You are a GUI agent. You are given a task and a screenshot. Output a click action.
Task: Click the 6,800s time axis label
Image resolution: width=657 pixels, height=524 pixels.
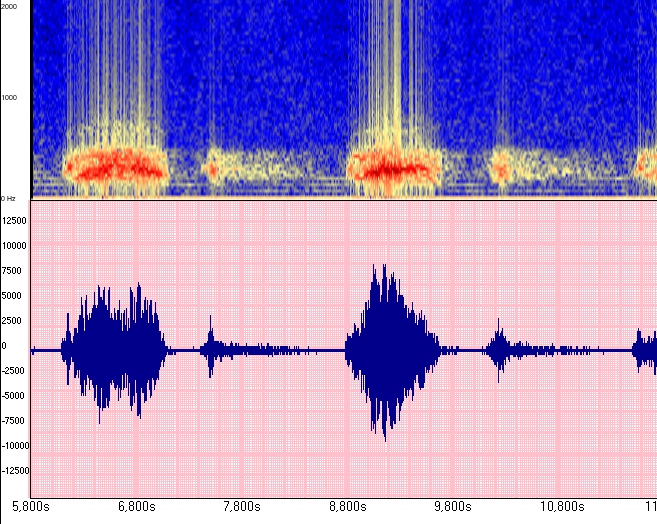(x=136, y=506)
